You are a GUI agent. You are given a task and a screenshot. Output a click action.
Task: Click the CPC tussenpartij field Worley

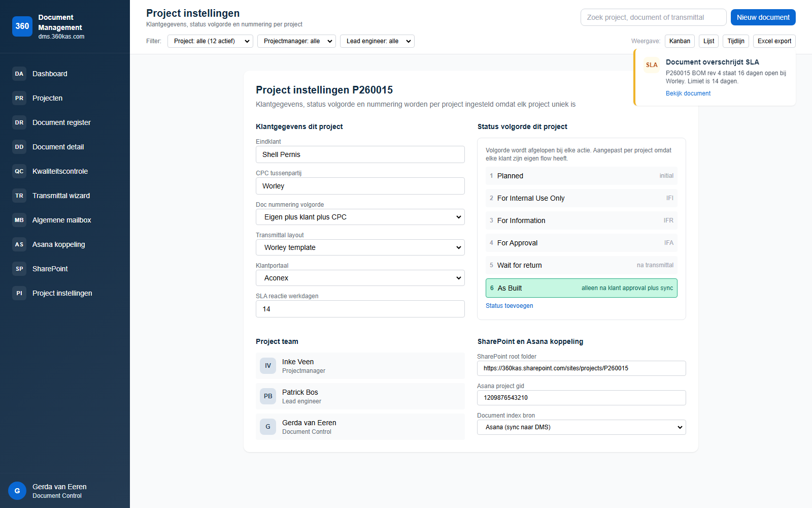click(x=360, y=186)
